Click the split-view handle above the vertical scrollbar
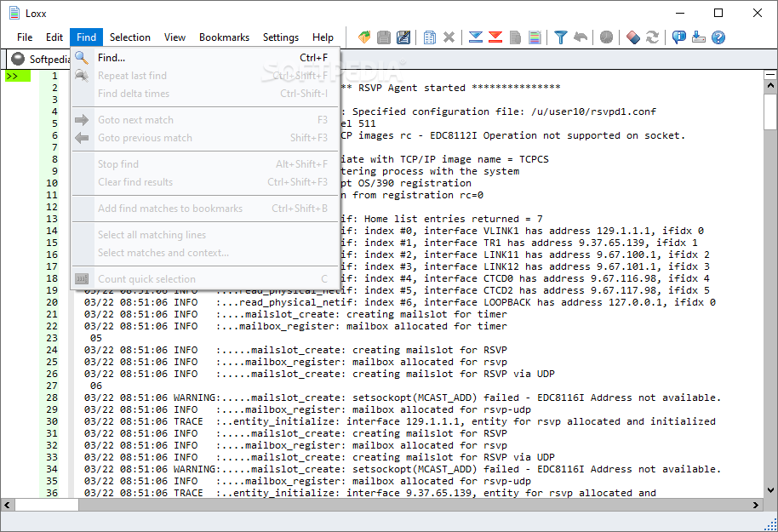Screen dimensions: 778x532 [x=770, y=75]
